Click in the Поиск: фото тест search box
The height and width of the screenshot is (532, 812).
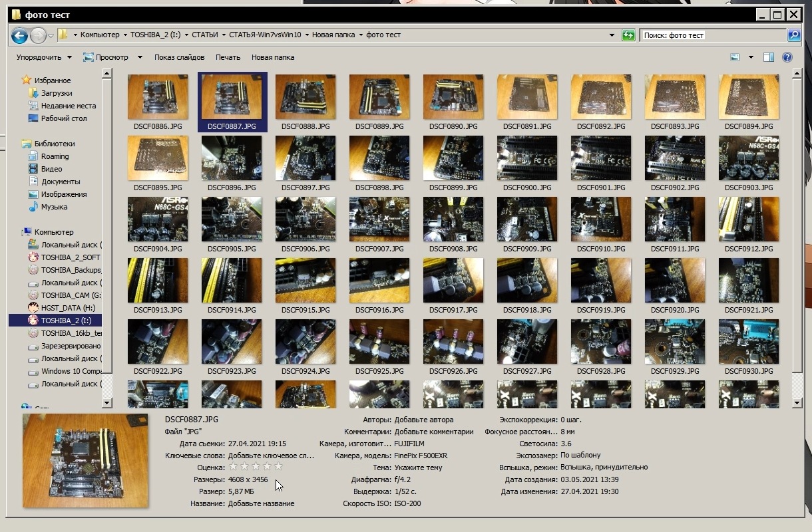click(712, 35)
